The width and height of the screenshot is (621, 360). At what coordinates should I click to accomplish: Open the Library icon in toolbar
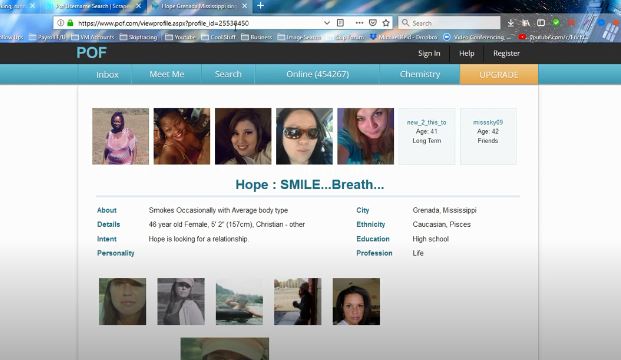pyautogui.click(x=526, y=23)
